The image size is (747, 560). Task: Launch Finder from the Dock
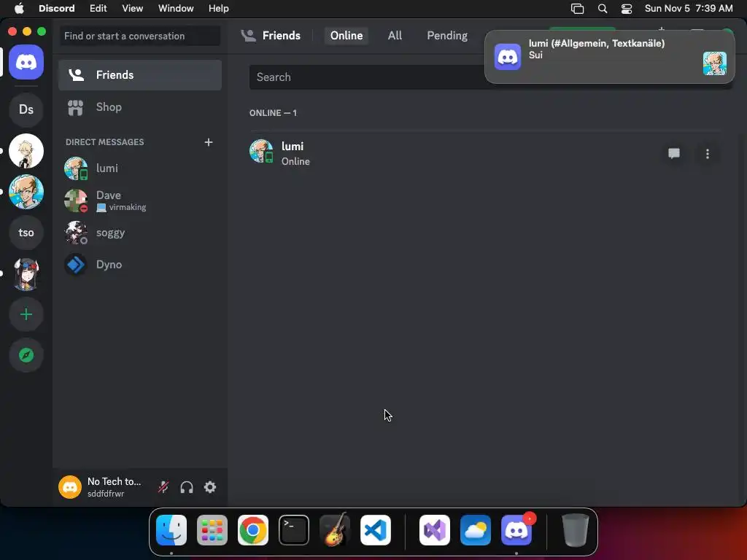(x=171, y=530)
